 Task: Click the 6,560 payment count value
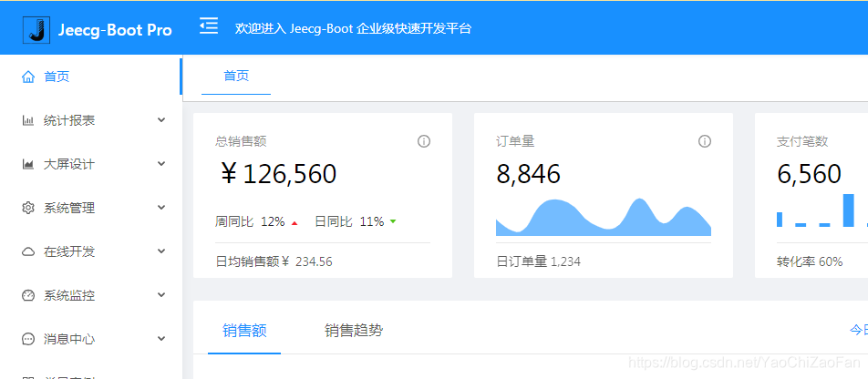click(x=809, y=174)
